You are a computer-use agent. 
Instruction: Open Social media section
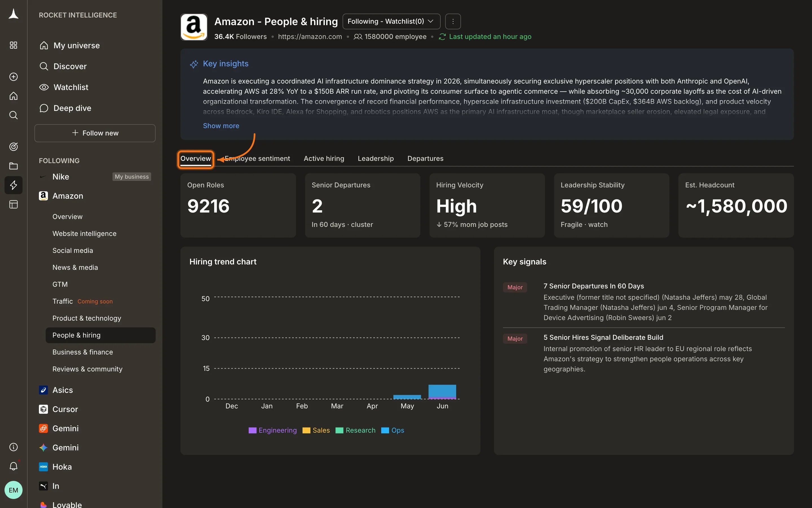coord(72,250)
